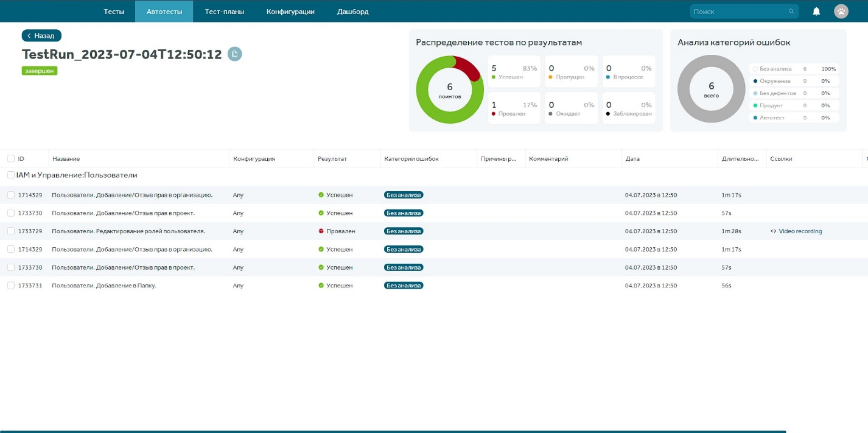Click the TestRun_2023-07-04T12:50:12 title
Image resolution: width=868 pixels, height=433 pixels.
click(x=122, y=54)
